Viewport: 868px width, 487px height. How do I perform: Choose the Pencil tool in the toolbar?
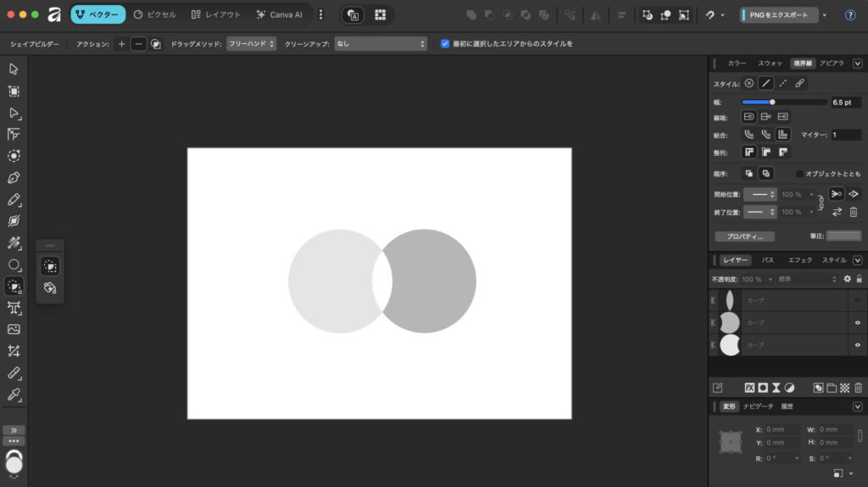[x=14, y=200]
